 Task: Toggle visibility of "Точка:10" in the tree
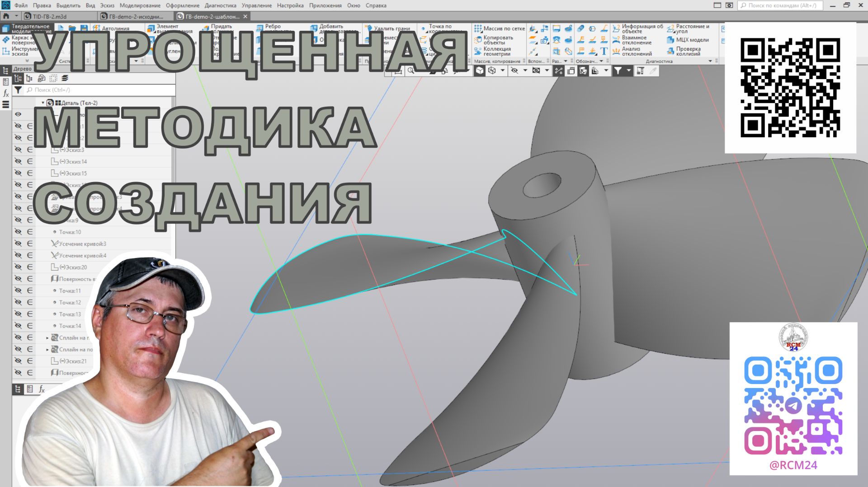pyautogui.click(x=18, y=232)
